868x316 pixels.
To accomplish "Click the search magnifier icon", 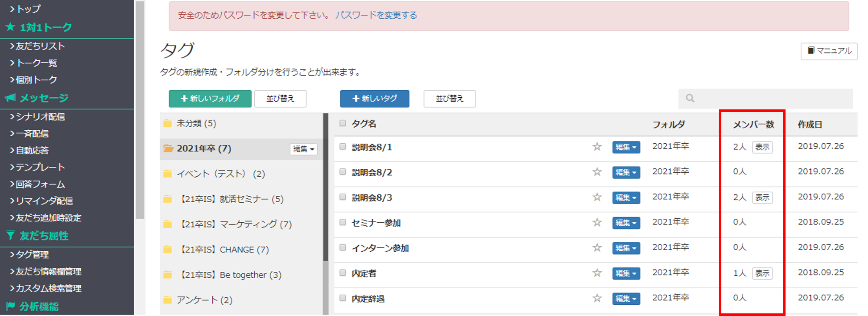I will [690, 99].
